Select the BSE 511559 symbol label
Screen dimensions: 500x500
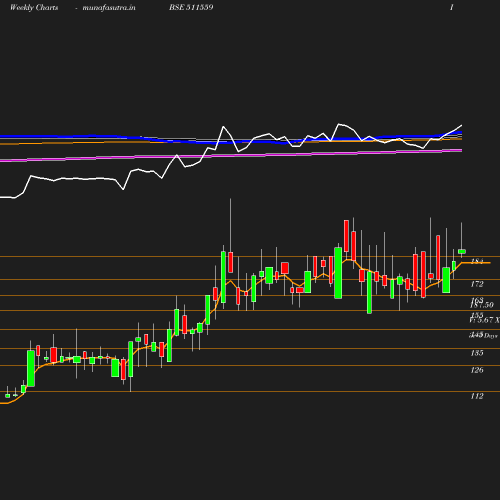coord(191,7)
